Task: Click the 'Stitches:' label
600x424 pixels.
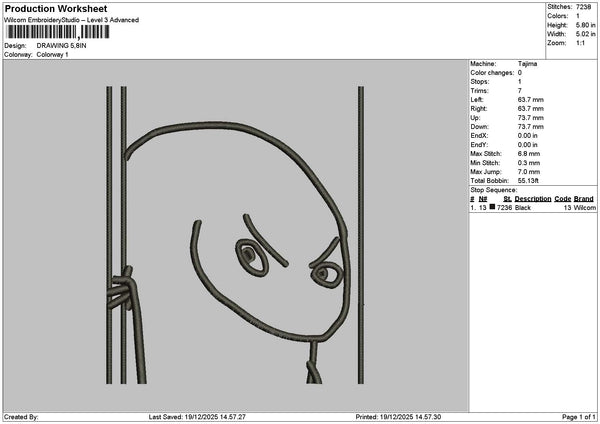Action: tap(559, 7)
